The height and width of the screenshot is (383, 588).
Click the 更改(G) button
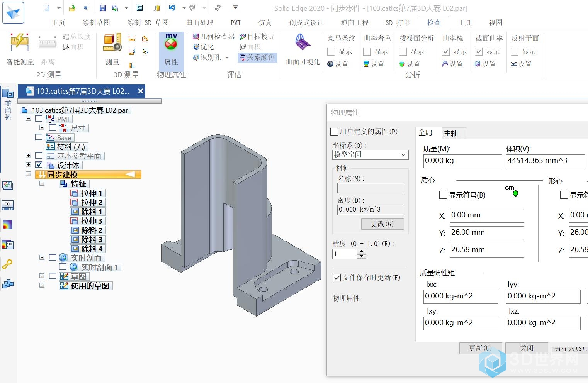pos(382,224)
